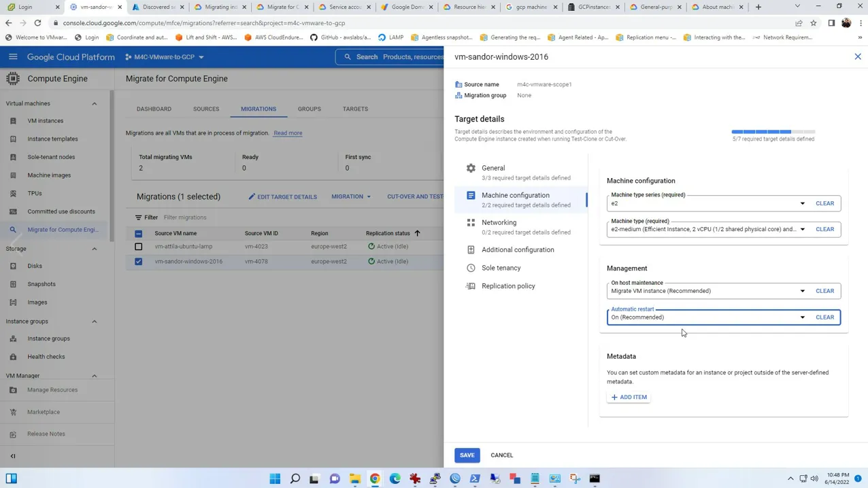Click the Replication policy icon
This screenshot has width=868, height=488.
pos(471,286)
